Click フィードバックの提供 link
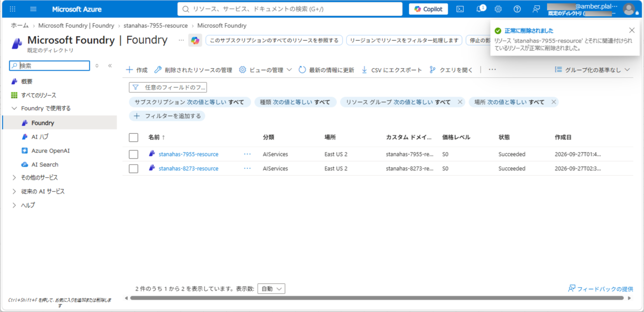This screenshot has height=312, width=644. (x=600, y=288)
